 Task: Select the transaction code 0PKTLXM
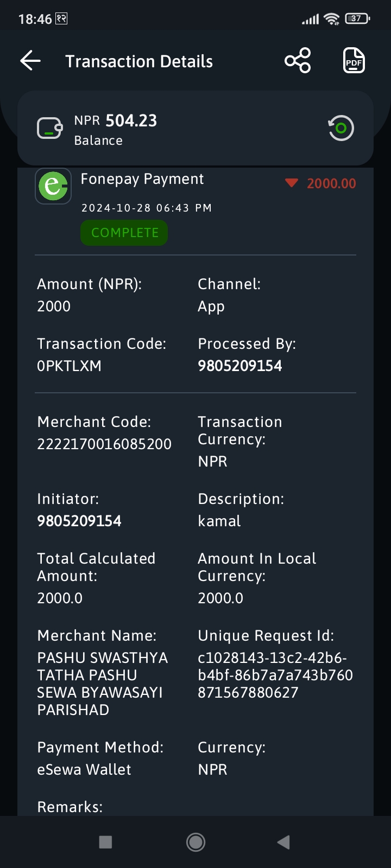[69, 366]
